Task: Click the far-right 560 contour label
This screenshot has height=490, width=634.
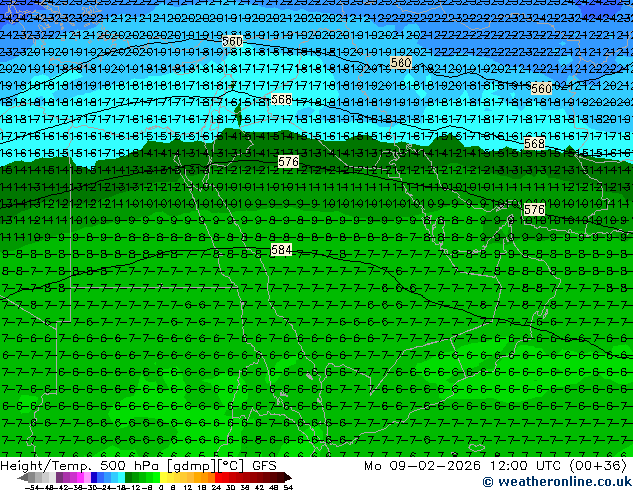Action: pos(541,88)
